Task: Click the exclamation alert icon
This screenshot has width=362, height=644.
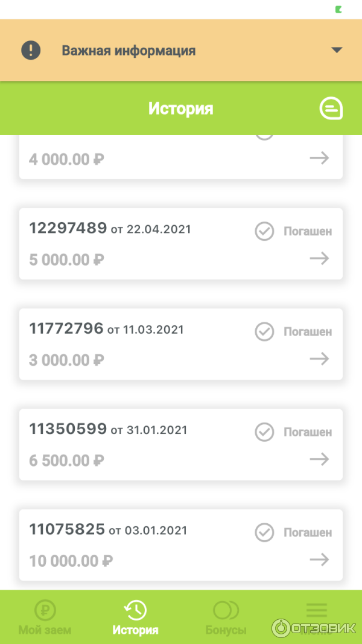Action: [31, 50]
